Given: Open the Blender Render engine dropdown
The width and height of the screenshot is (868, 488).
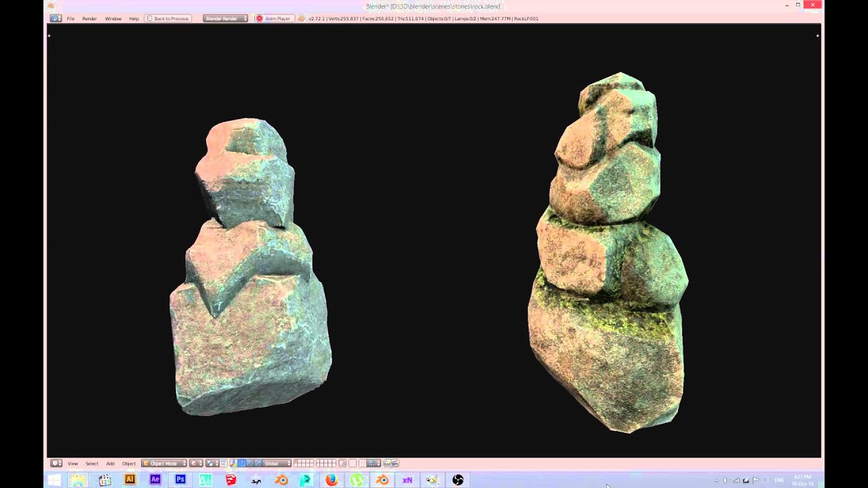Looking at the screenshot, I should click(225, 18).
